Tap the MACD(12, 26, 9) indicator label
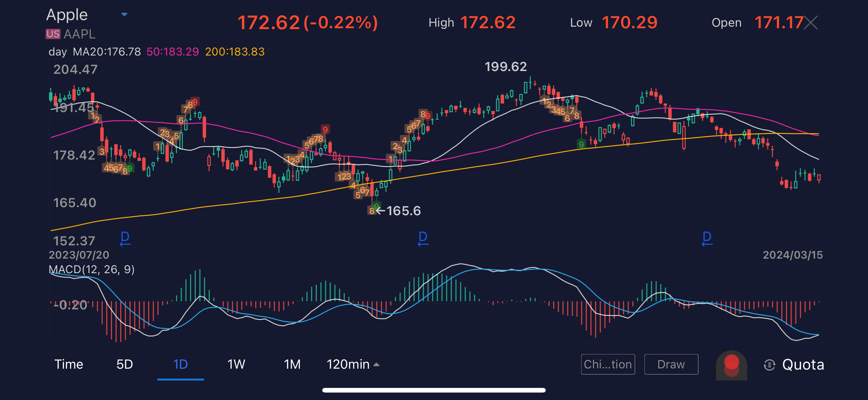 point(92,269)
